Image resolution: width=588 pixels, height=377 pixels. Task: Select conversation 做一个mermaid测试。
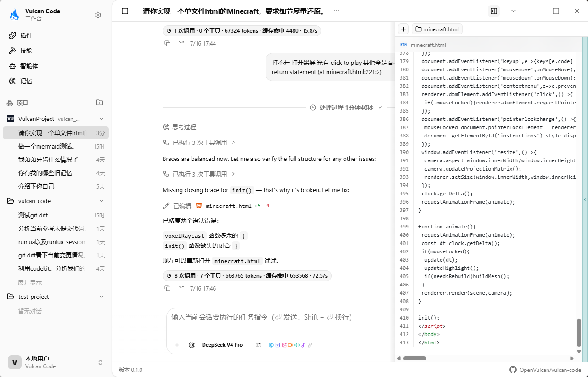pos(56,146)
